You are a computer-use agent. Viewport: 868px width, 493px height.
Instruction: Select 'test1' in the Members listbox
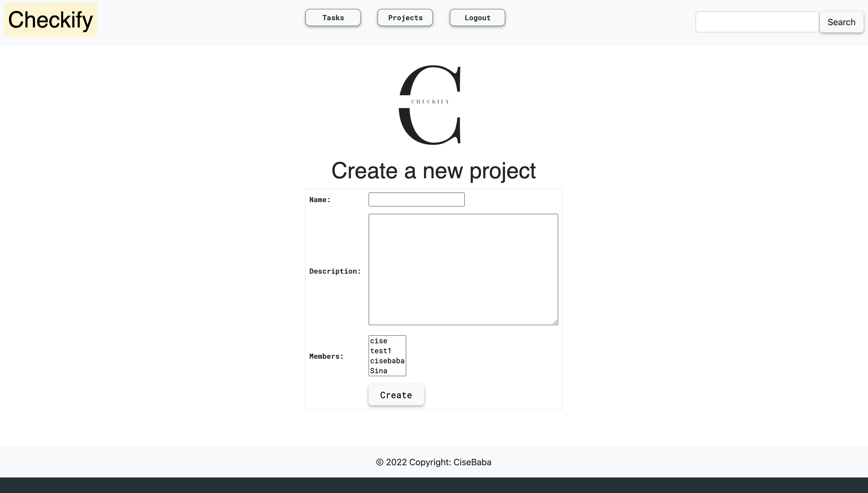(x=387, y=350)
